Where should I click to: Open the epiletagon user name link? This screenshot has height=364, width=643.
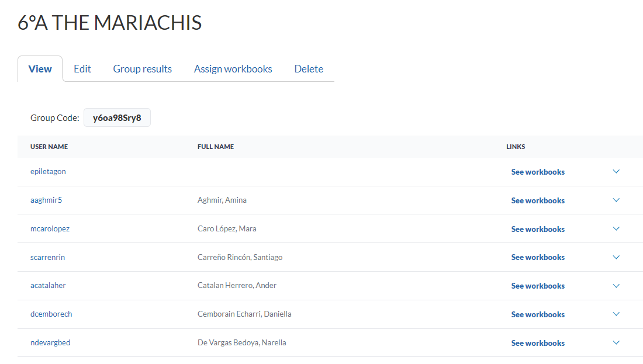(x=48, y=172)
